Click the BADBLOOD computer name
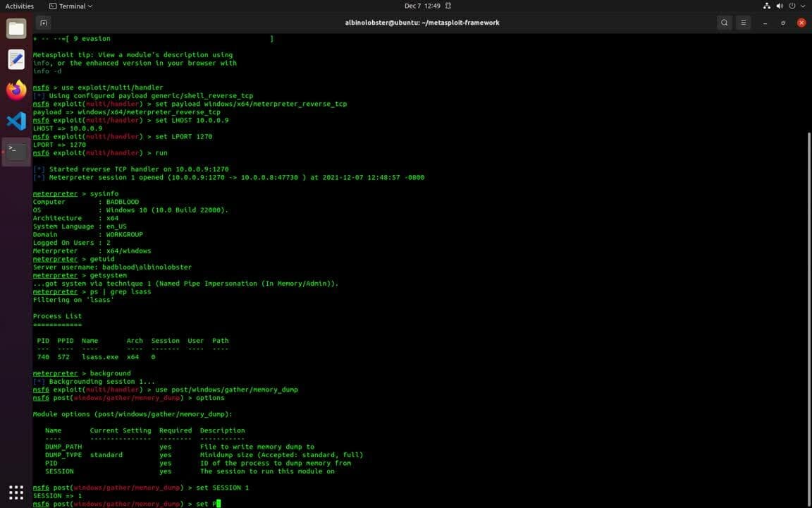This screenshot has width=812, height=508. coord(122,202)
